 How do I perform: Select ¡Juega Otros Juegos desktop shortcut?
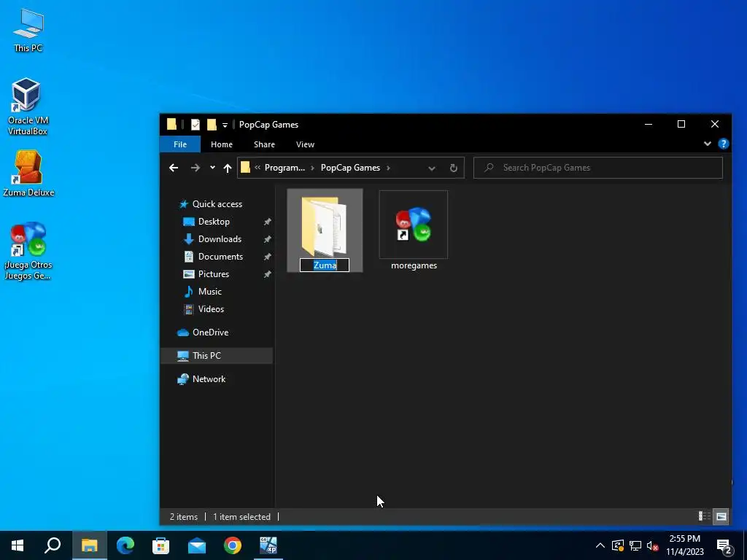[28, 251]
